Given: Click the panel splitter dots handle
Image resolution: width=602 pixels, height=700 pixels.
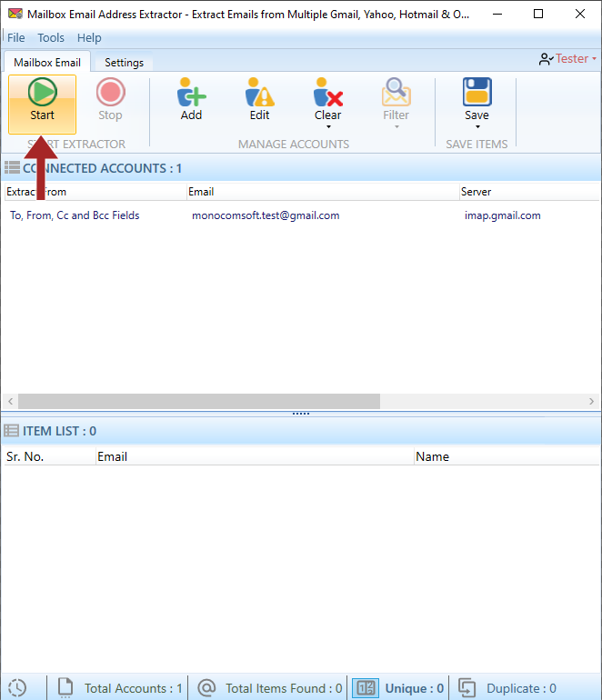Looking at the screenshot, I should tap(301, 414).
